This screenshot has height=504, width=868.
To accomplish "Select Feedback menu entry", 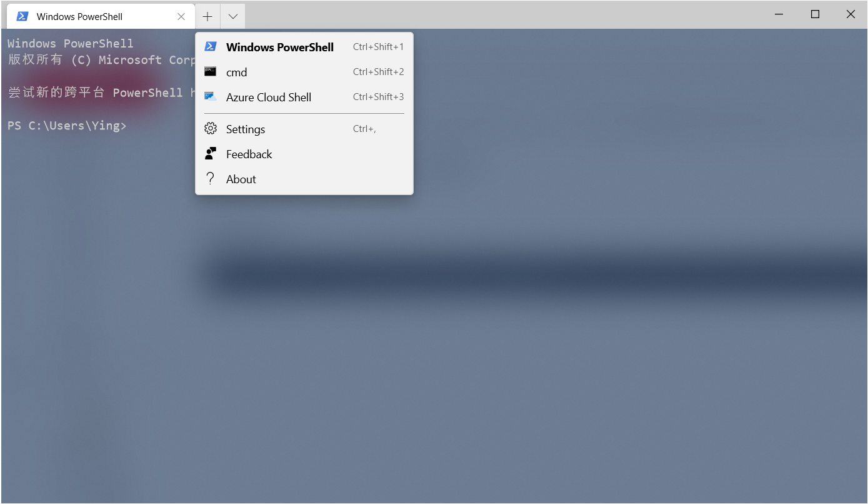I will 304,154.
